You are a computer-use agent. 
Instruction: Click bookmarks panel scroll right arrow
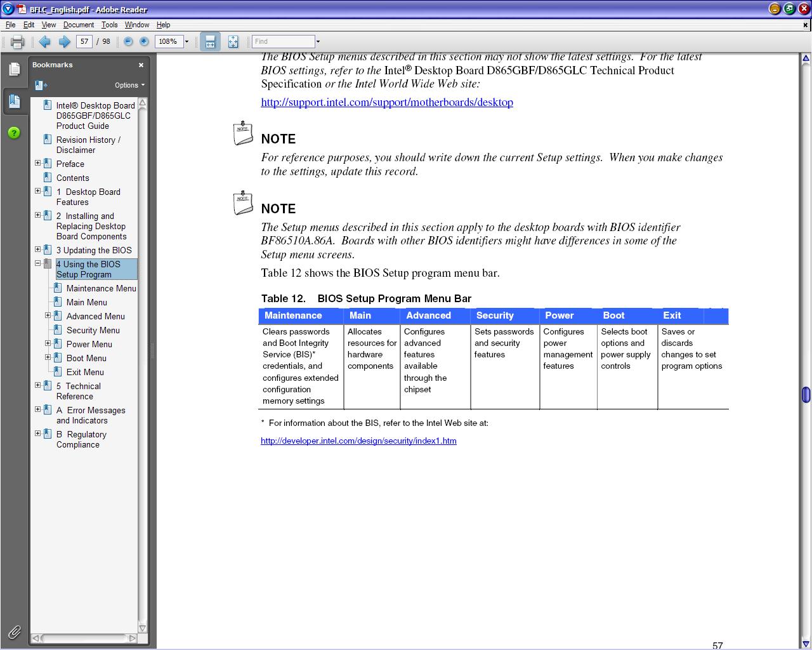(132, 638)
